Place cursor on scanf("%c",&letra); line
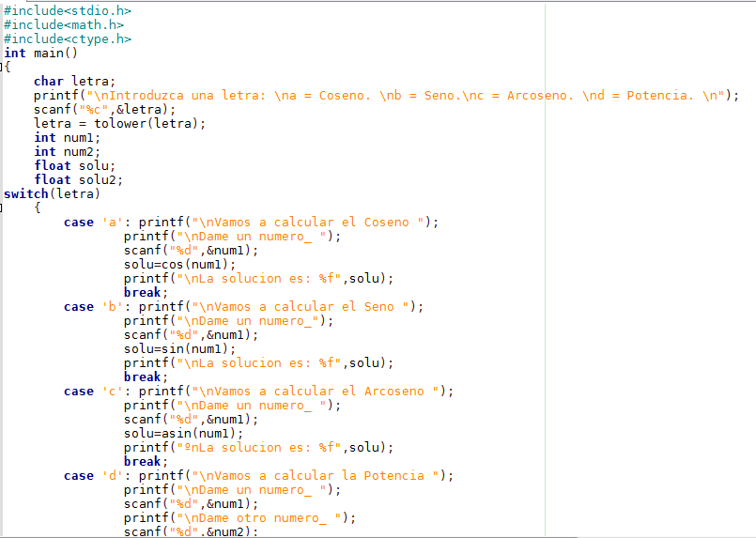The image size is (756, 538). coord(104,110)
